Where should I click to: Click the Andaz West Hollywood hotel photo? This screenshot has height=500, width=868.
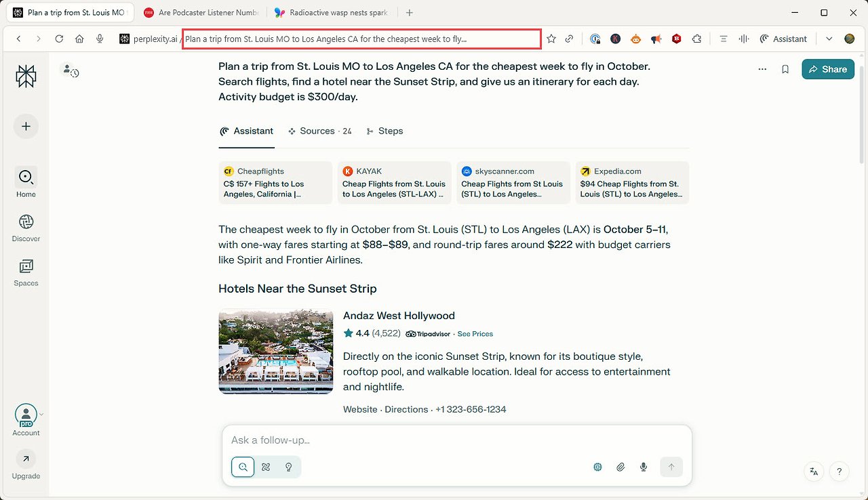[276, 351]
